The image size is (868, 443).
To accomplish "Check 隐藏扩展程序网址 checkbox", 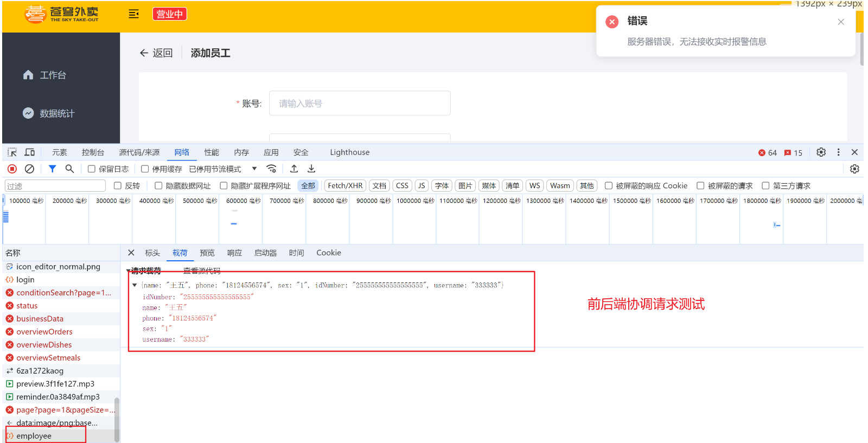I will click(x=224, y=185).
